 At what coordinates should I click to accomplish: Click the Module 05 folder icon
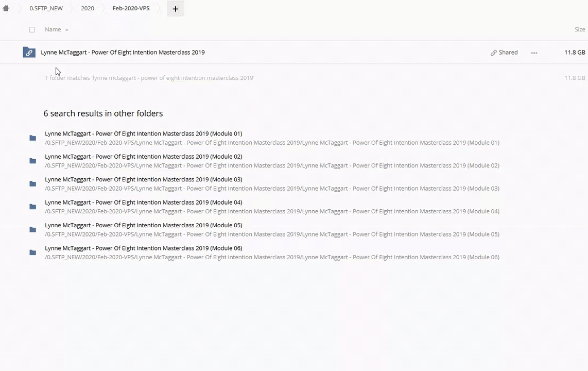(33, 230)
